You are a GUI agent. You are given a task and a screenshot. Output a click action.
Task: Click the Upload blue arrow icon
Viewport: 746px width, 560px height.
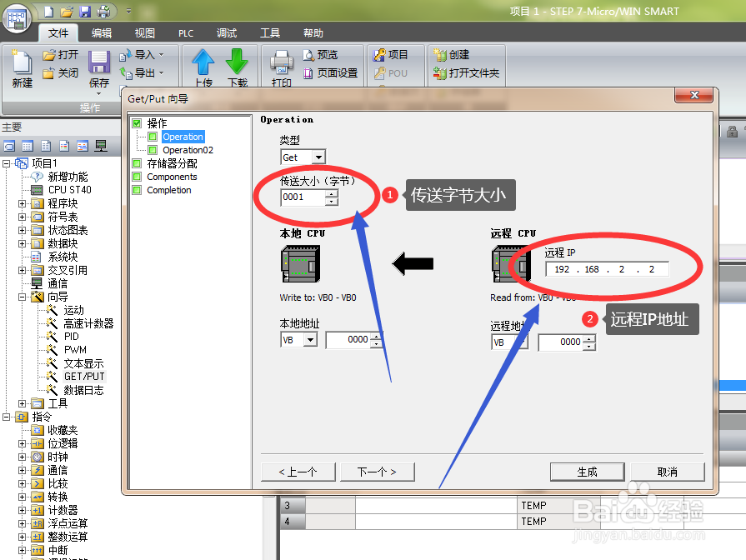pyautogui.click(x=203, y=62)
